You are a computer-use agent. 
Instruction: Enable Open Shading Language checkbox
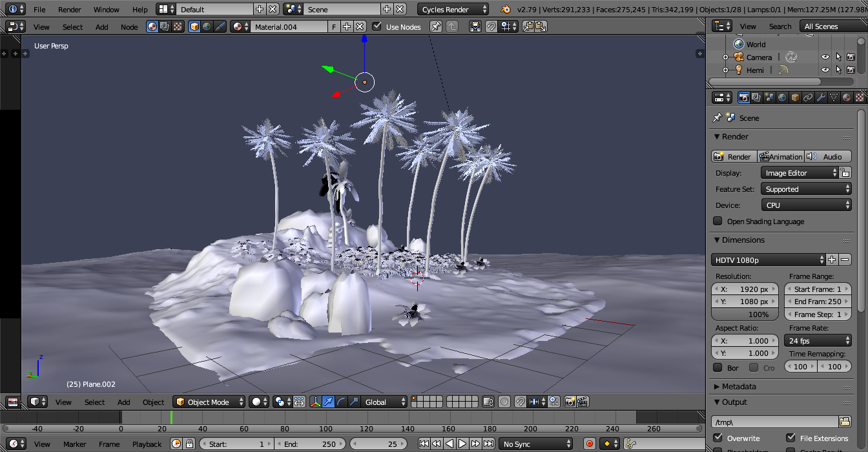(718, 221)
